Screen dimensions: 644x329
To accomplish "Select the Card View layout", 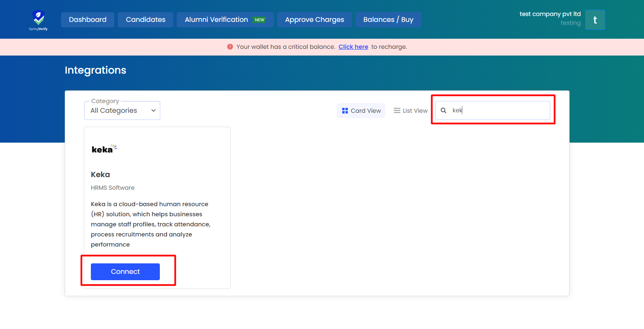I will [x=361, y=111].
